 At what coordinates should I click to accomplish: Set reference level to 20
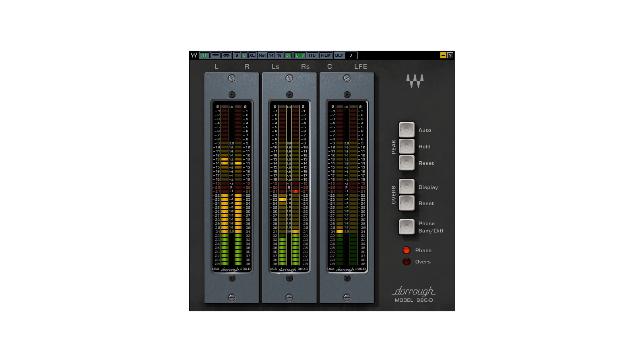click(288, 56)
